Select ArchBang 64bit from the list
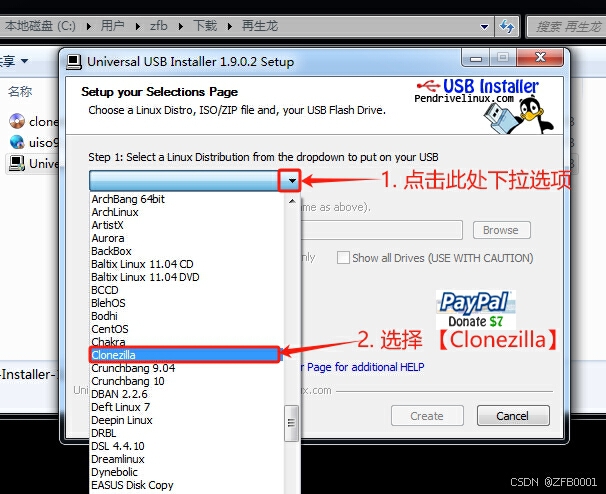 pos(128,199)
